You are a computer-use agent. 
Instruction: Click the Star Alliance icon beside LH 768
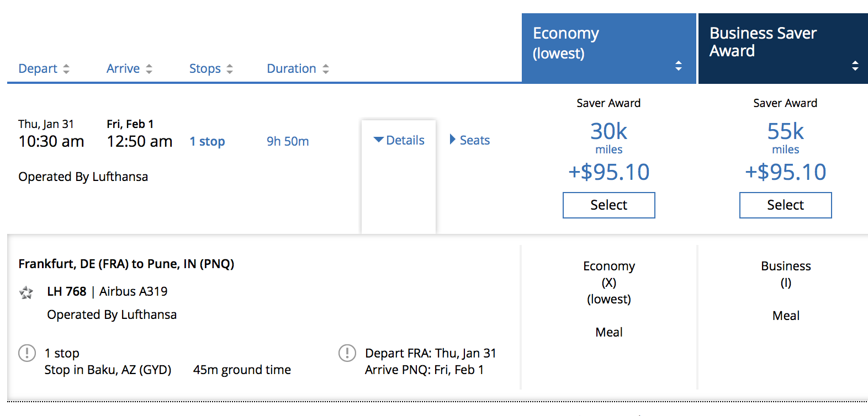point(26,292)
